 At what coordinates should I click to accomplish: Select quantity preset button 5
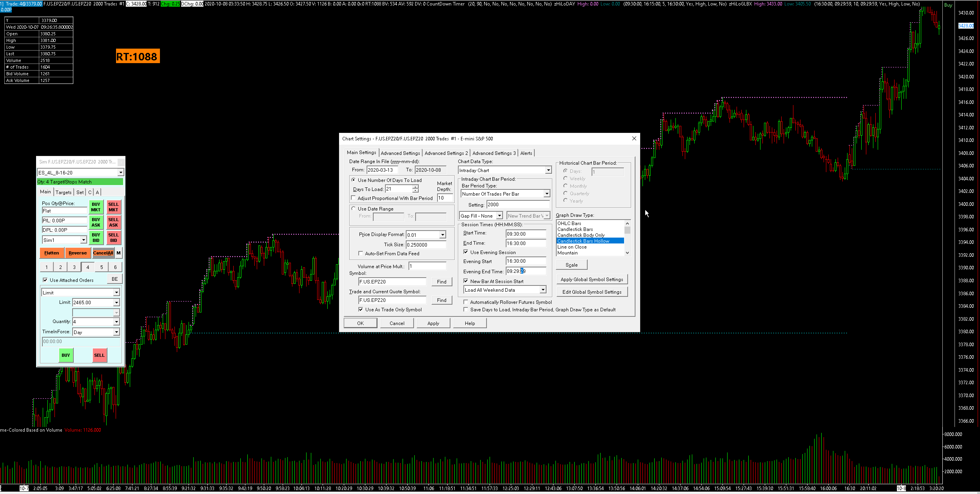[x=102, y=267]
